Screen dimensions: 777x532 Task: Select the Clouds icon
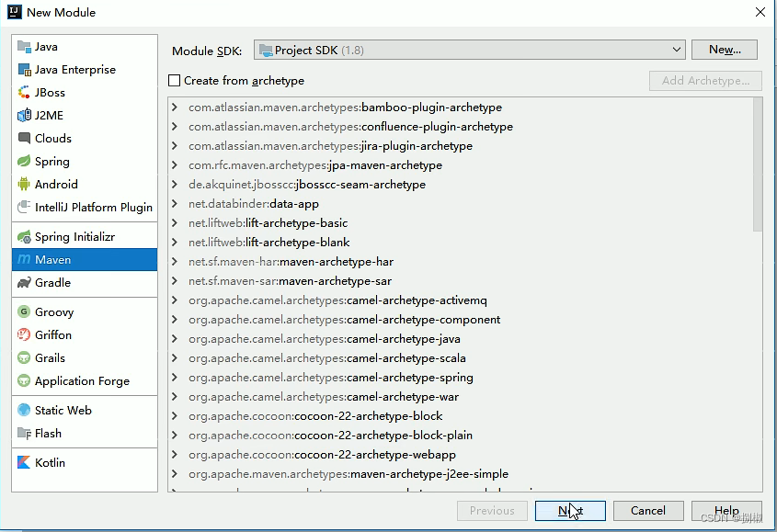click(24, 138)
